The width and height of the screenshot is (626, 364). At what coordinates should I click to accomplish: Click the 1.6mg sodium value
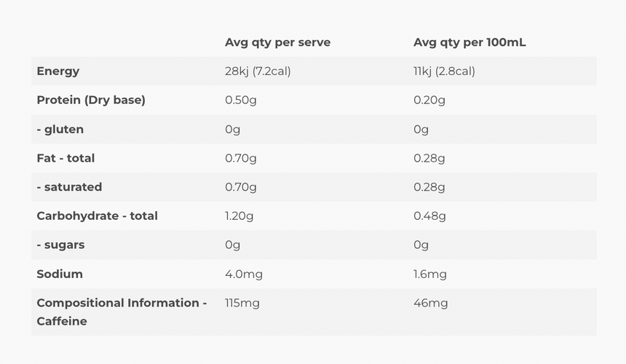(430, 274)
